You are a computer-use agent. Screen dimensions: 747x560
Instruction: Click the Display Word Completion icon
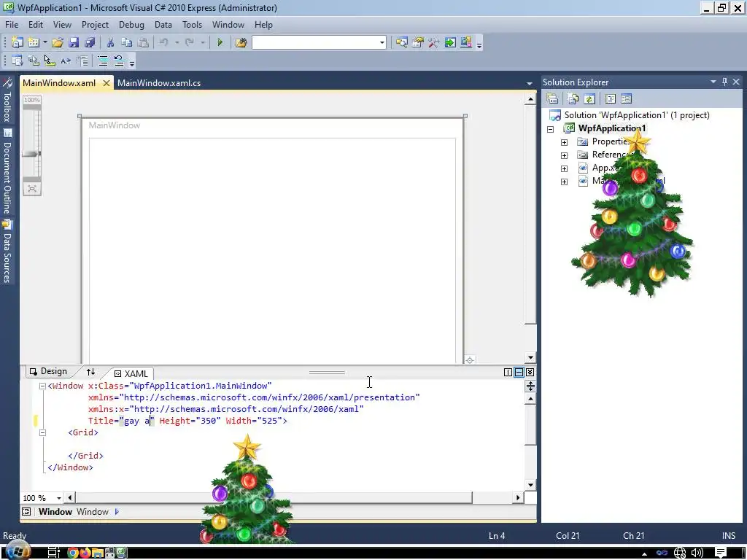coord(65,61)
